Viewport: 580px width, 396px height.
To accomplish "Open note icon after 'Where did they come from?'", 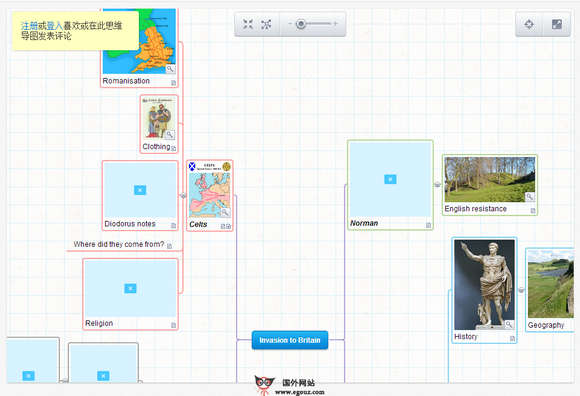I will coord(169,246).
